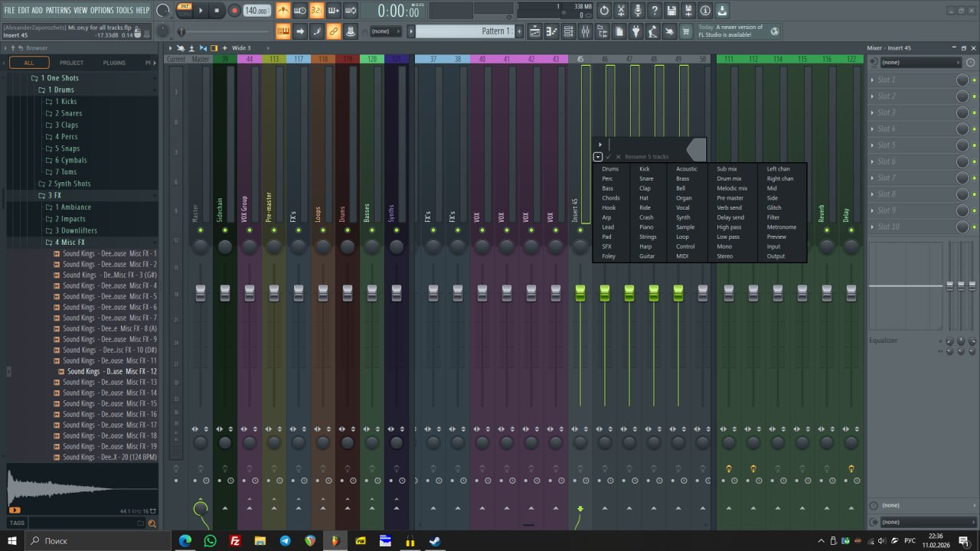980x551 pixels.
Task: Open the PATTERNS menu
Action: pyautogui.click(x=58, y=10)
